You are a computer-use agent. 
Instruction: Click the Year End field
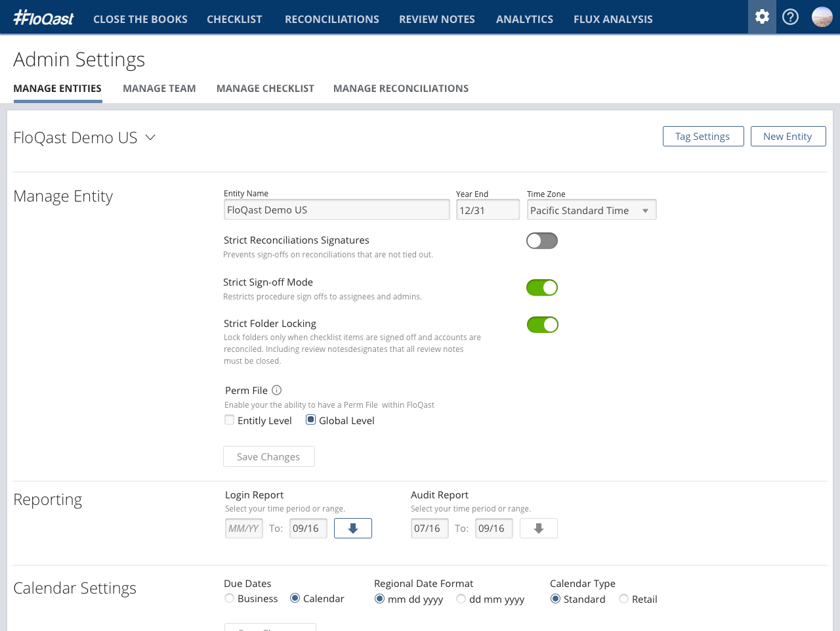coord(488,210)
